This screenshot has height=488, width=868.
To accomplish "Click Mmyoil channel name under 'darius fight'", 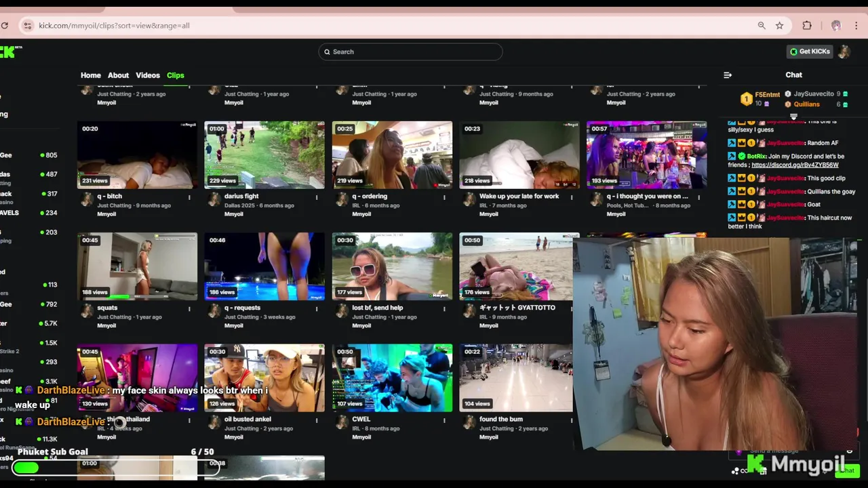I will (x=234, y=214).
